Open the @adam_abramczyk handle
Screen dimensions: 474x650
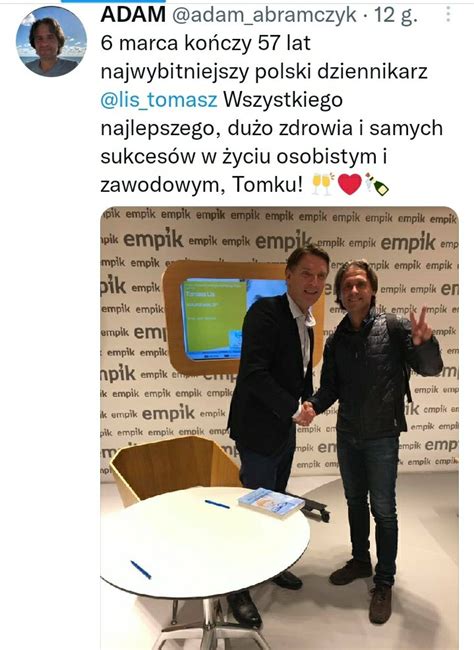click(264, 16)
